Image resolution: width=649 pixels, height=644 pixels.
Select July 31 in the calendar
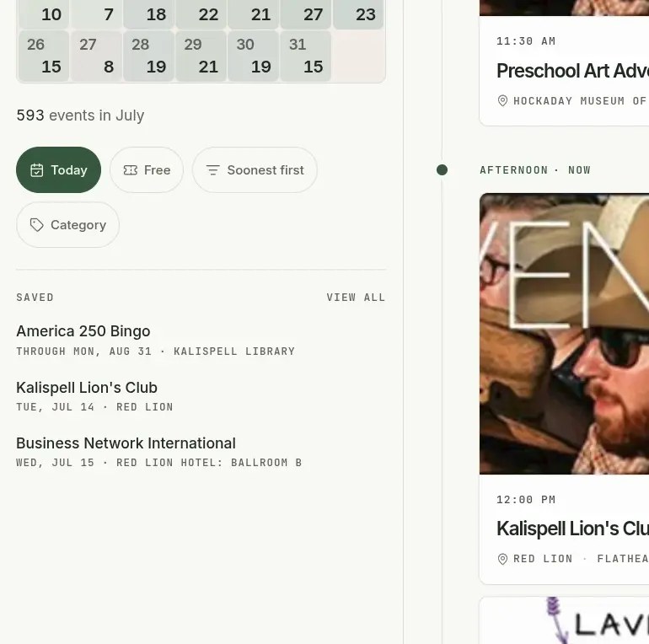click(306, 56)
